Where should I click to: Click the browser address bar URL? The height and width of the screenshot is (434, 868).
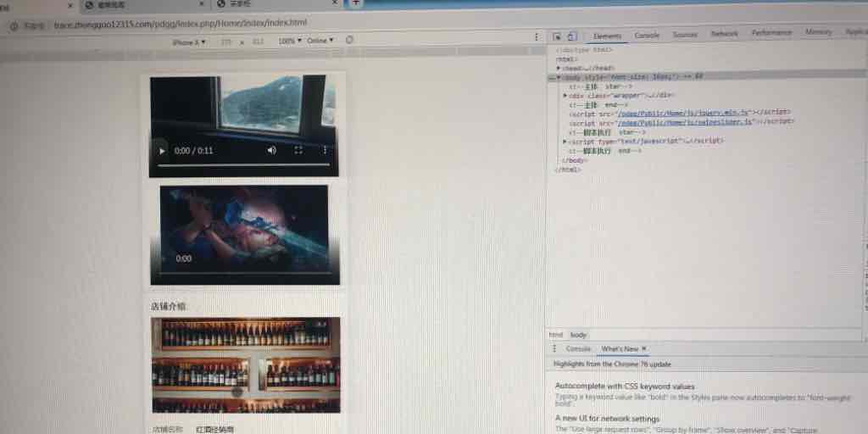(x=180, y=23)
